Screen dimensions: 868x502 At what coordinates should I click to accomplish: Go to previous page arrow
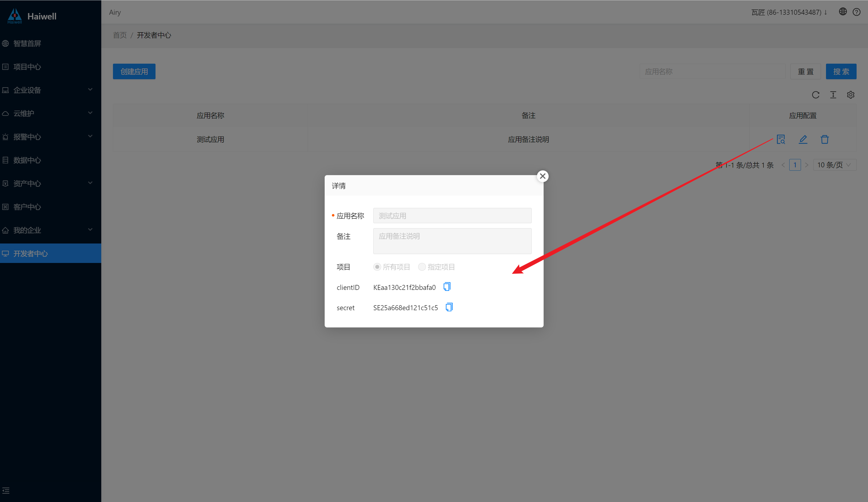pyautogui.click(x=783, y=165)
